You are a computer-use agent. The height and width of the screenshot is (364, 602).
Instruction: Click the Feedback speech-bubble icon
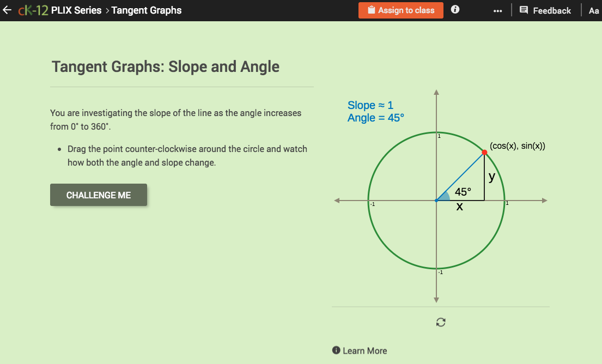pyautogui.click(x=524, y=10)
